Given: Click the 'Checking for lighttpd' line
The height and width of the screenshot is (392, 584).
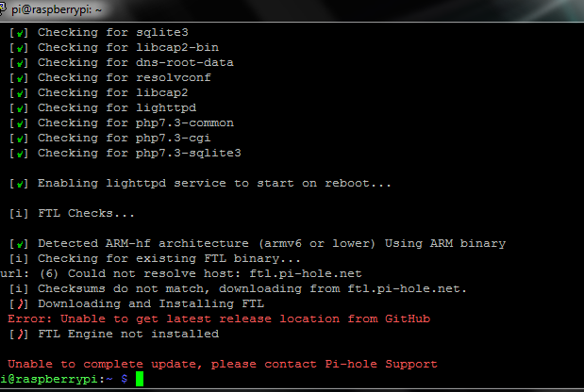Looking at the screenshot, I should click(117, 107).
